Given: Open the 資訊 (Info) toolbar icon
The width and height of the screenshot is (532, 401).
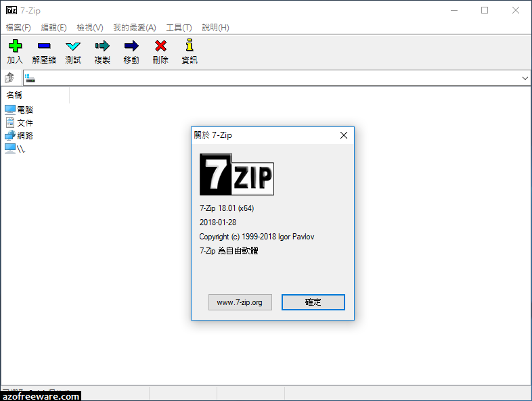Looking at the screenshot, I should (190, 45).
